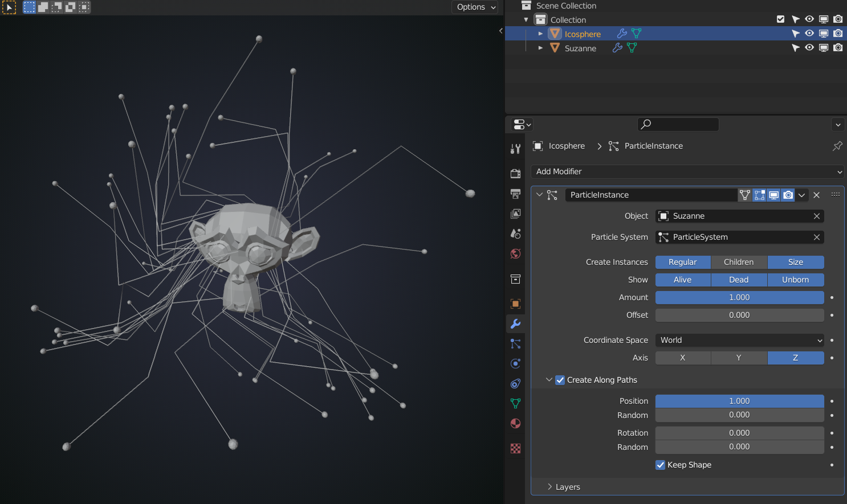Select the Suzanne object in the outliner

(580, 48)
